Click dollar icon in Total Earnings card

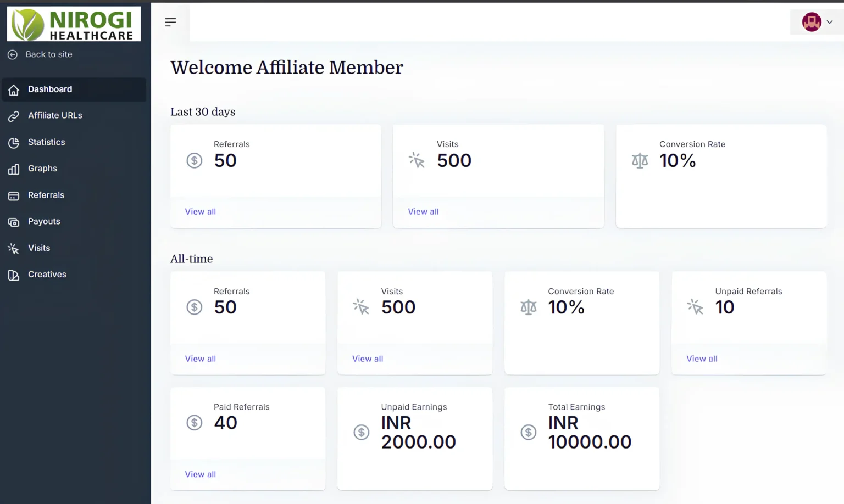point(529,432)
